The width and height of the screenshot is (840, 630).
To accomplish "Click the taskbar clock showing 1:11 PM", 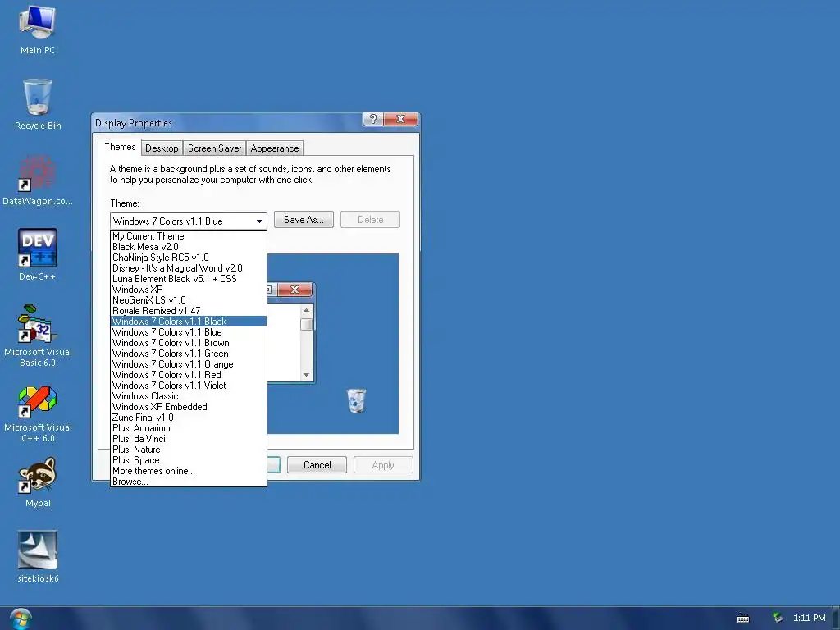I will pos(809,618).
